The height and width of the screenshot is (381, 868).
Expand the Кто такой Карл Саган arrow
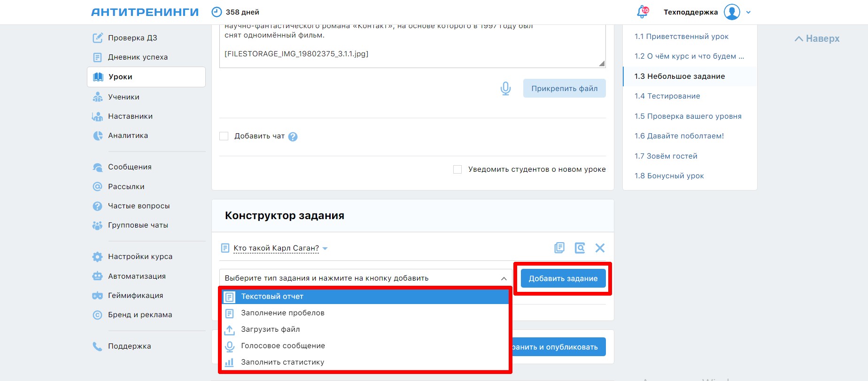(x=325, y=249)
